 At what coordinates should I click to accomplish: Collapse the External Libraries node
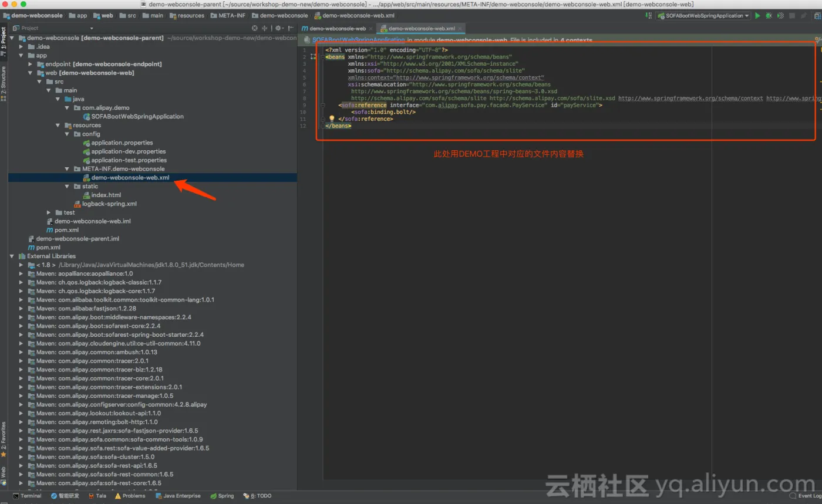[12, 256]
